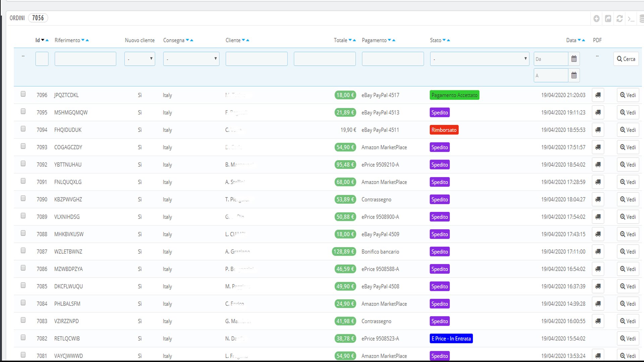
Task: Refresh the orders list
Action: tap(620, 19)
